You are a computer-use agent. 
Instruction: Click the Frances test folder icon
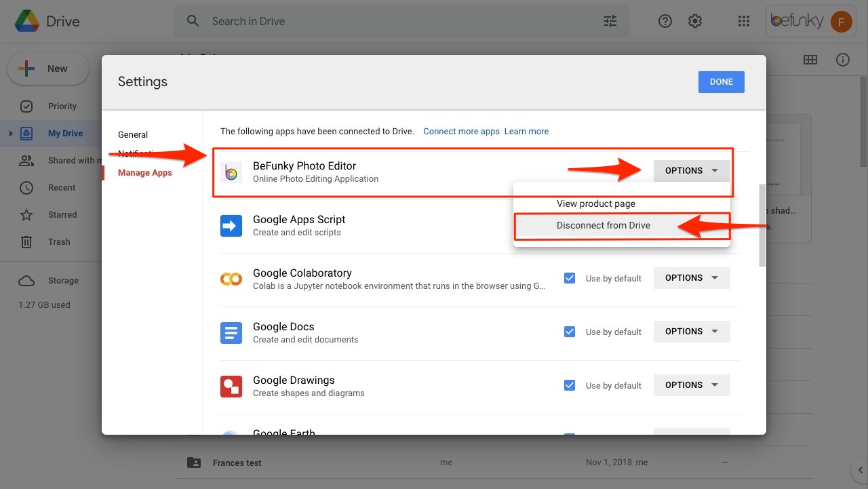(194, 463)
